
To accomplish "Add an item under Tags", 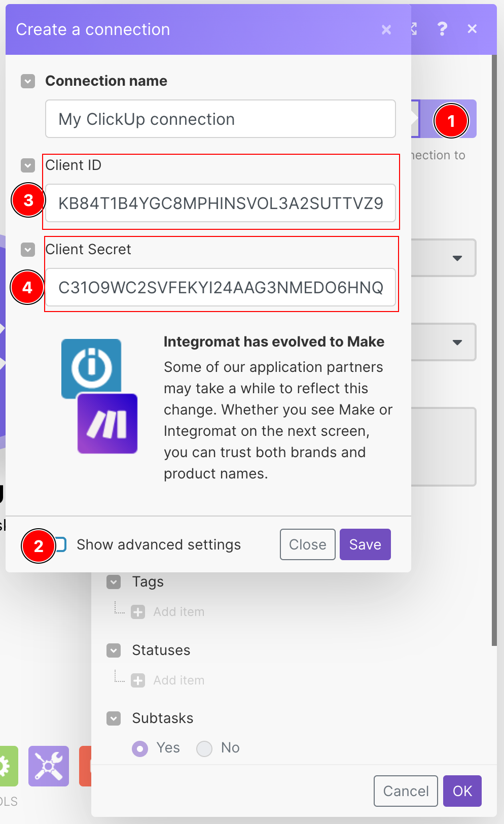I will (168, 612).
